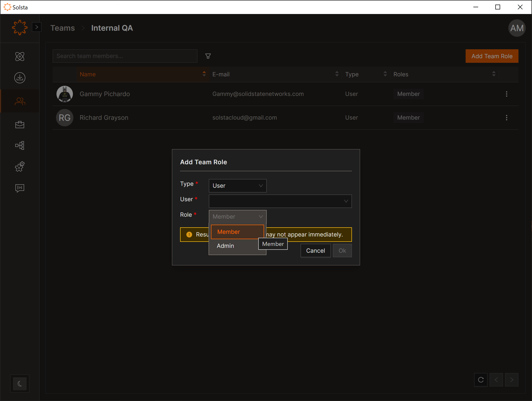Viewport: 532px width, 401px height.
Task: Open the downloads icon in sidebar
Action: [20, 78]
